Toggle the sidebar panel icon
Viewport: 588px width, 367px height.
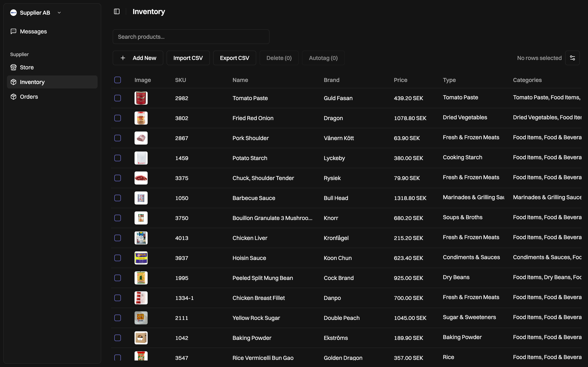point(117,11)
